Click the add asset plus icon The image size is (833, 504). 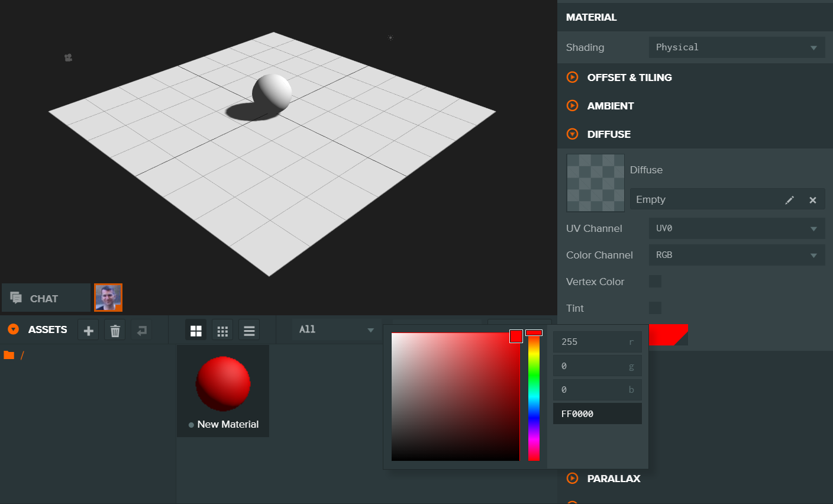pos(88,330)
